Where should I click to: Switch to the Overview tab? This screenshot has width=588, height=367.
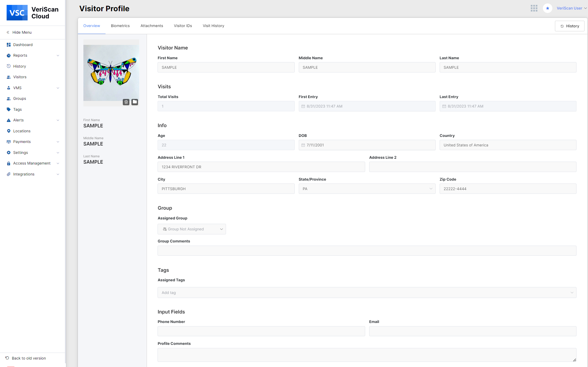coord(92,26)
